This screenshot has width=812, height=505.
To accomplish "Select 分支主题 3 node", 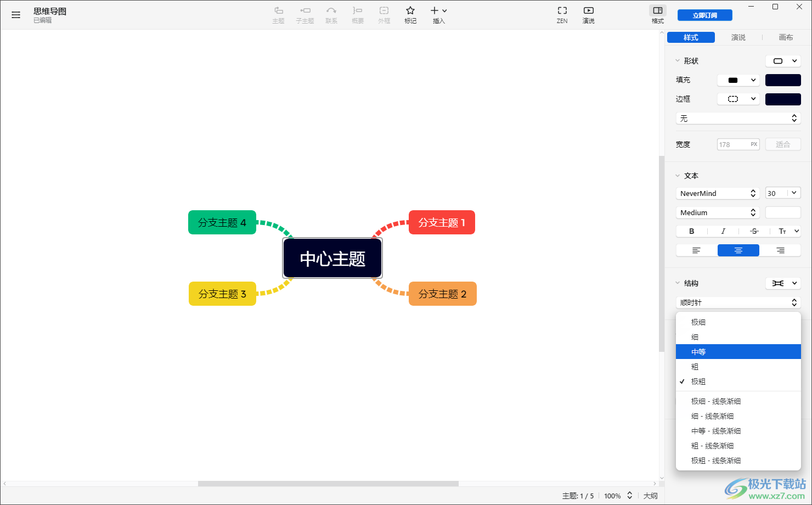I will click(x=222, y=294).
